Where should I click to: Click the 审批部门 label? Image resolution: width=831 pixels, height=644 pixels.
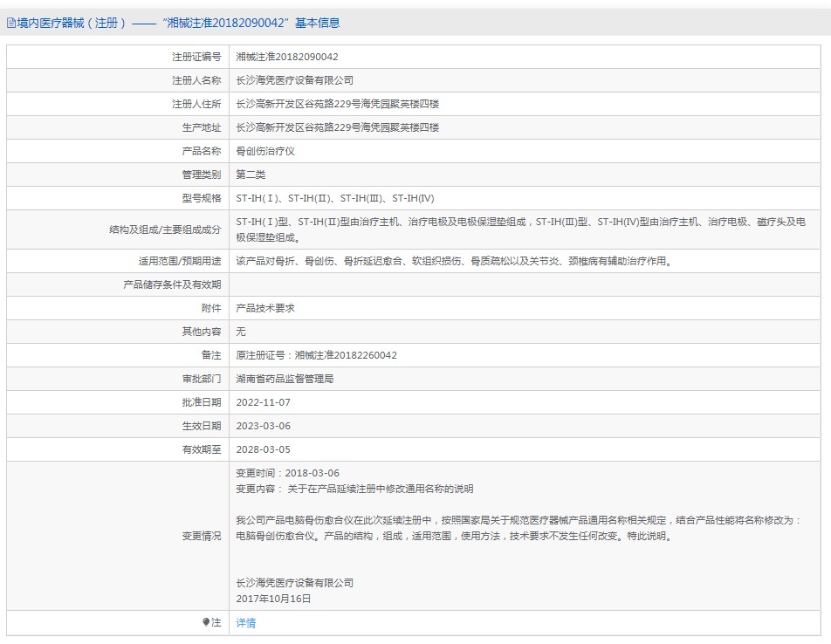(x=202, y=379)
